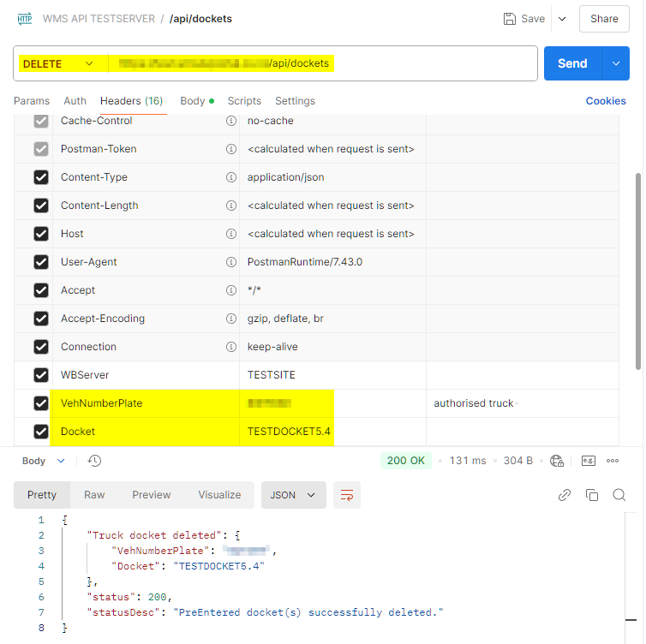Click the headers table vertical scrollbar
The image size is (646, 644).
tap(637, 271)
